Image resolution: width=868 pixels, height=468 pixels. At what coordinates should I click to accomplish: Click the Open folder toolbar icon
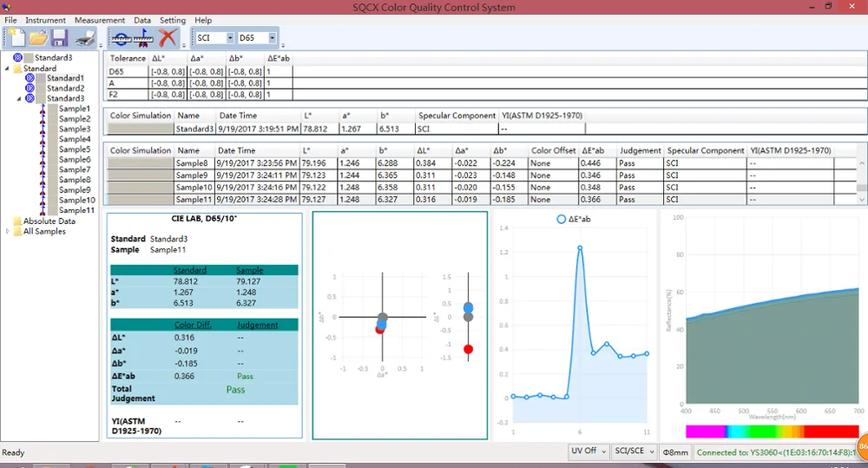(38, 38)
